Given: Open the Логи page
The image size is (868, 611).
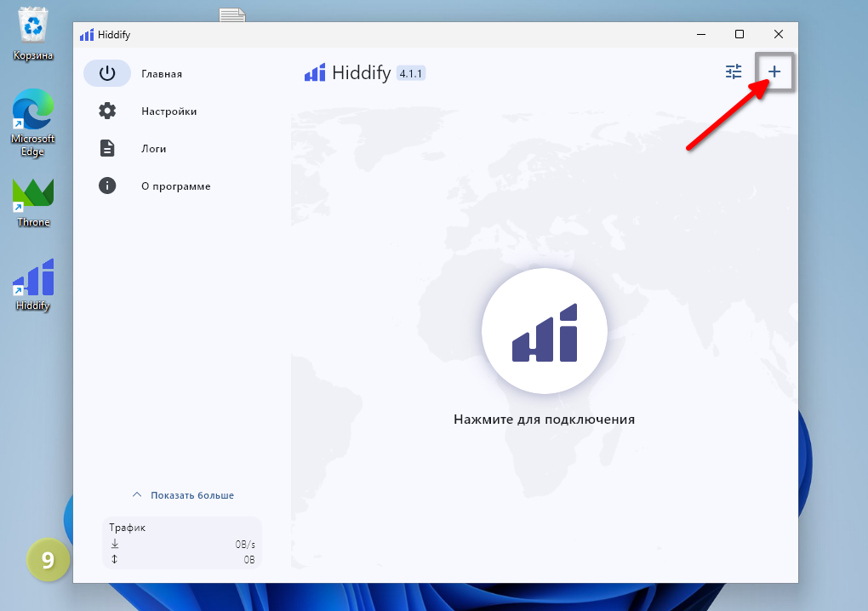Looking at the screenshot, I should click(153, 149).
